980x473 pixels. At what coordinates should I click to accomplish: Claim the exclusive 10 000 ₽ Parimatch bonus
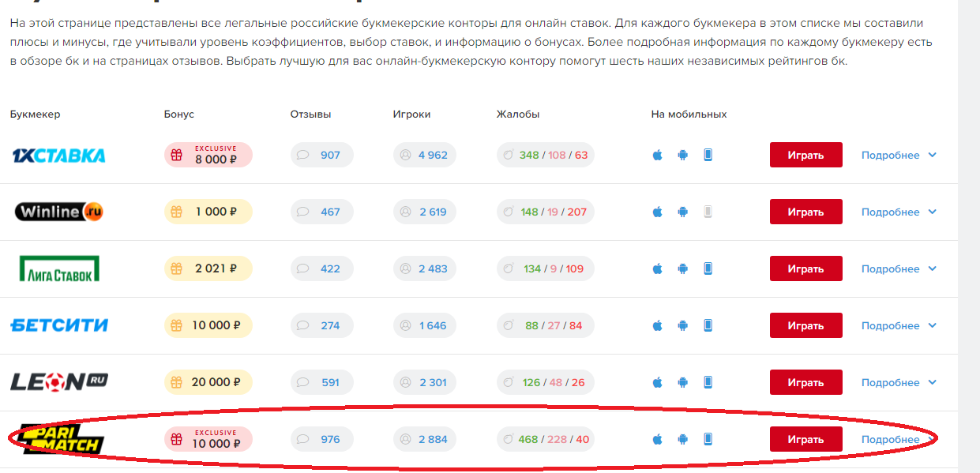coord(208,439)
